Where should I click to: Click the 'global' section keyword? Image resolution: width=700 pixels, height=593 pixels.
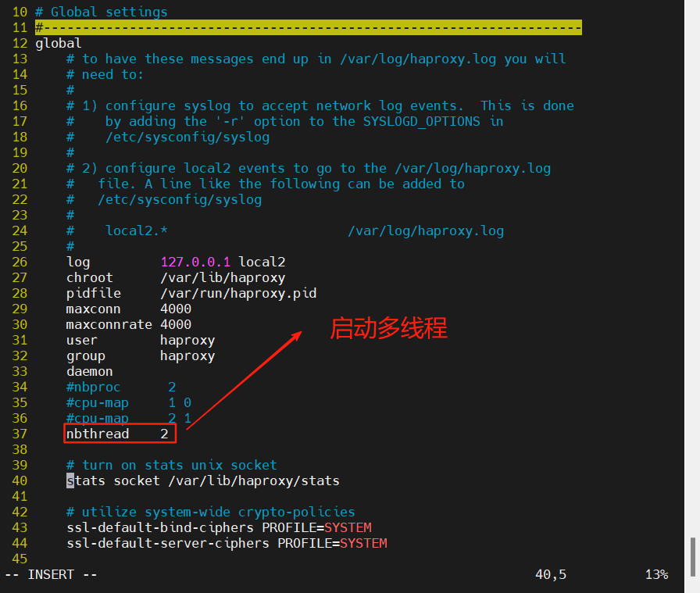click(x=59, y=43)
